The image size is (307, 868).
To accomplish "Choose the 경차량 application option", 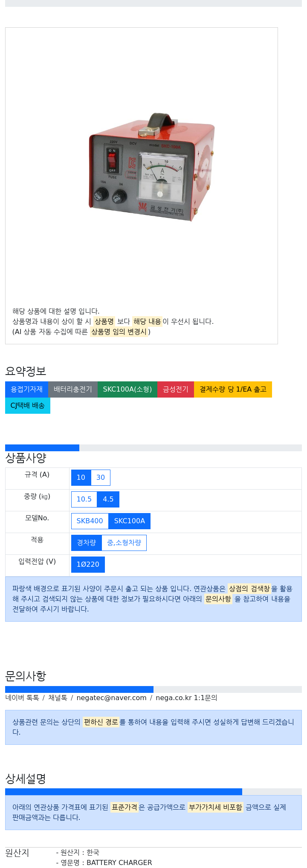I will tap(86, 543).
